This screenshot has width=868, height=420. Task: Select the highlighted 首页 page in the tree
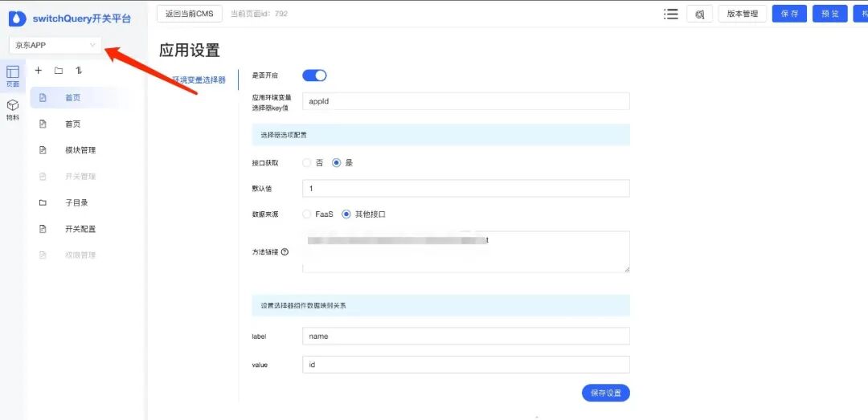[81, 97]
